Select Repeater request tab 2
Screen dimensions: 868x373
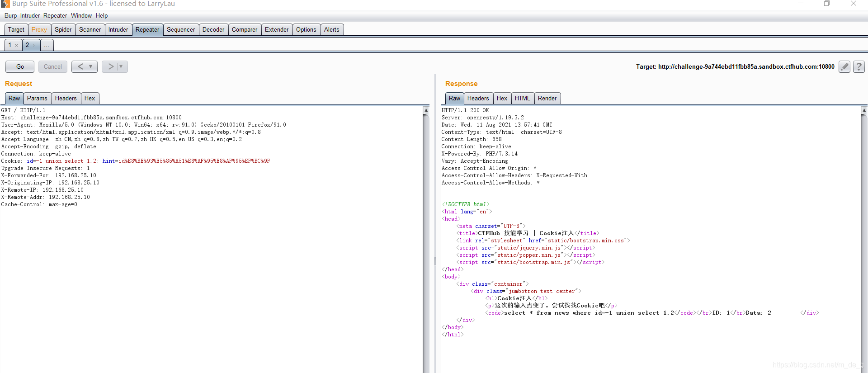click(27, 45)
